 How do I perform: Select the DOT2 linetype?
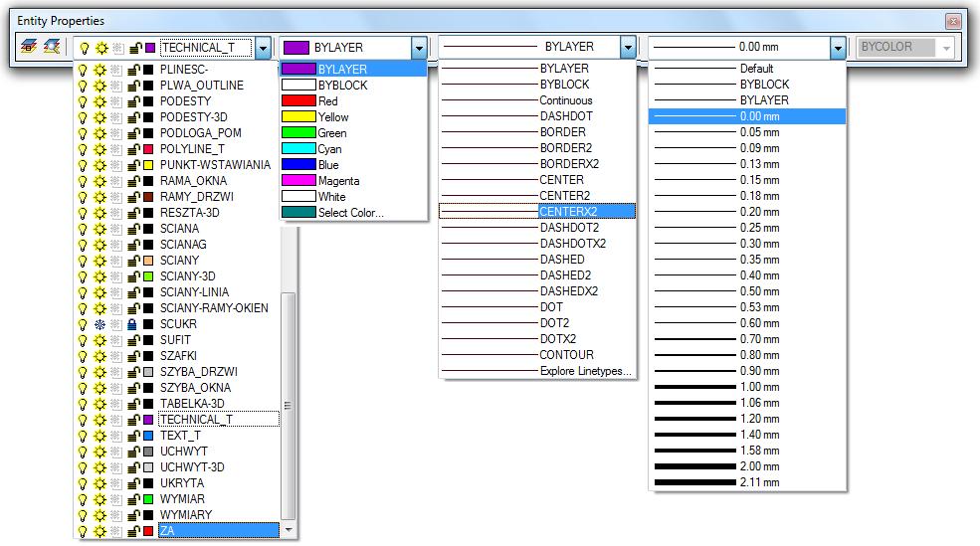click(537, 323)
